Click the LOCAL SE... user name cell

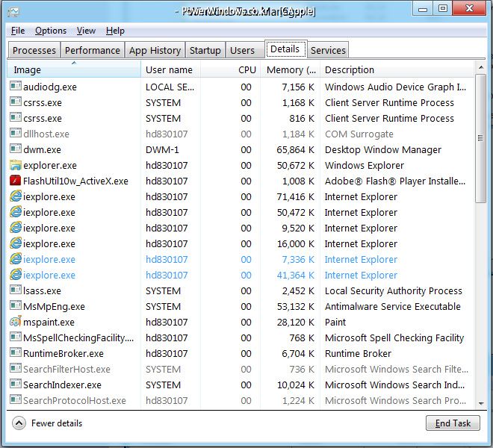(x=170, y=87)
